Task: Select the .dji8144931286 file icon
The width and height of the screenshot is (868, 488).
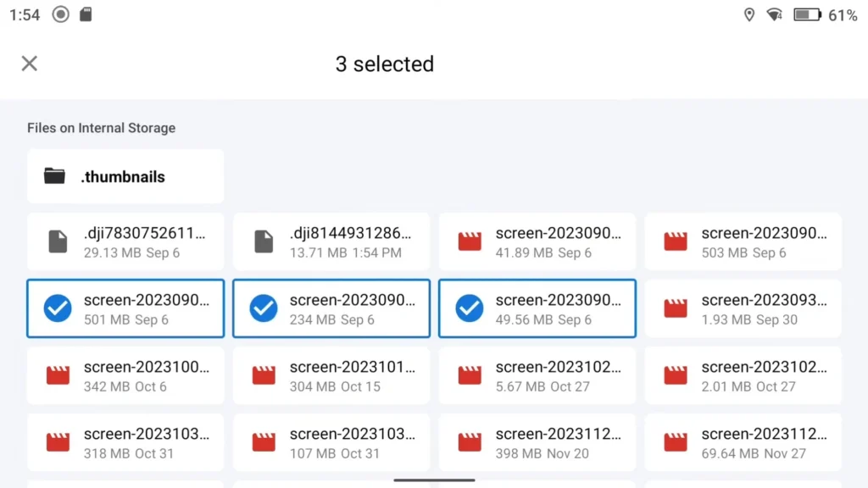Action: pyautogui.click(x=264, y=241)
